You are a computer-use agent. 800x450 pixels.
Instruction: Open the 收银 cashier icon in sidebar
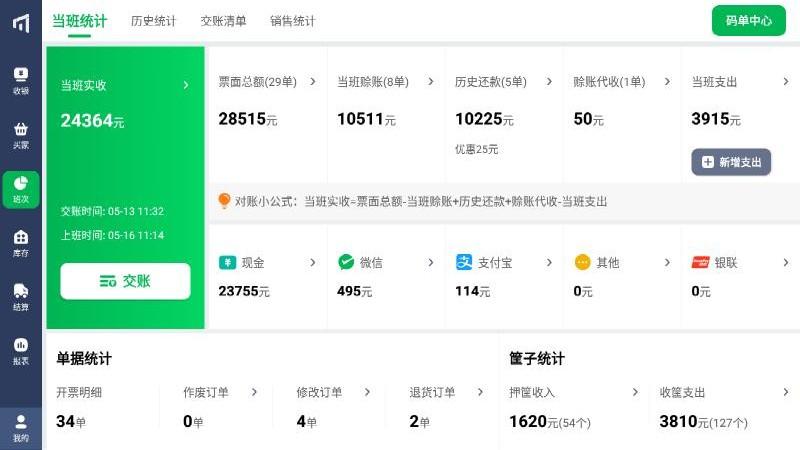[20, 79]
